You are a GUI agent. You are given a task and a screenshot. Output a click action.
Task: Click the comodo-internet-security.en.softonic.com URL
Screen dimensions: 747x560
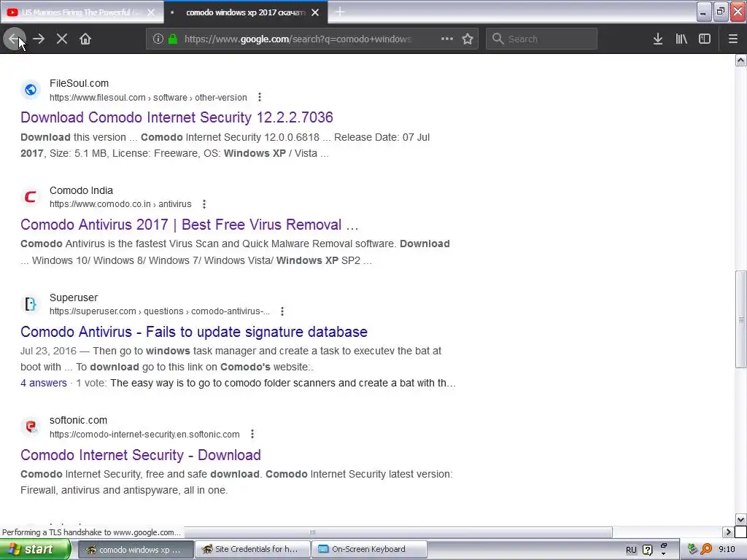point(144,435)
